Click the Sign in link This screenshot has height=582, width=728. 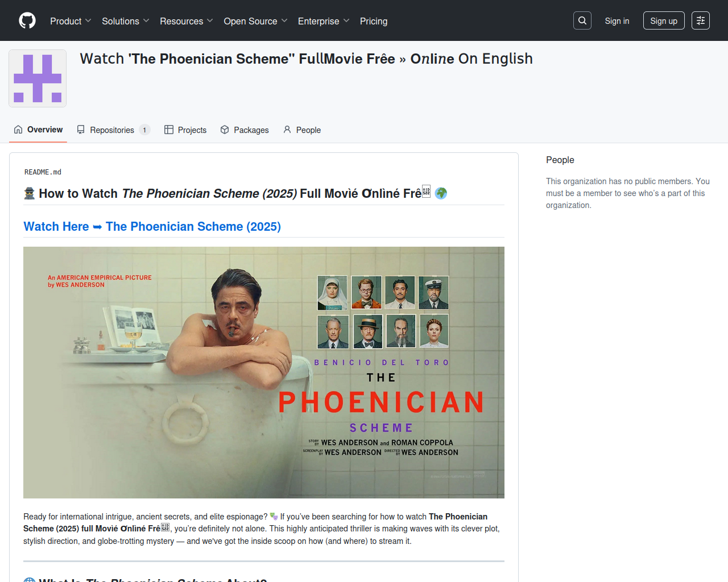click(617, 20)
